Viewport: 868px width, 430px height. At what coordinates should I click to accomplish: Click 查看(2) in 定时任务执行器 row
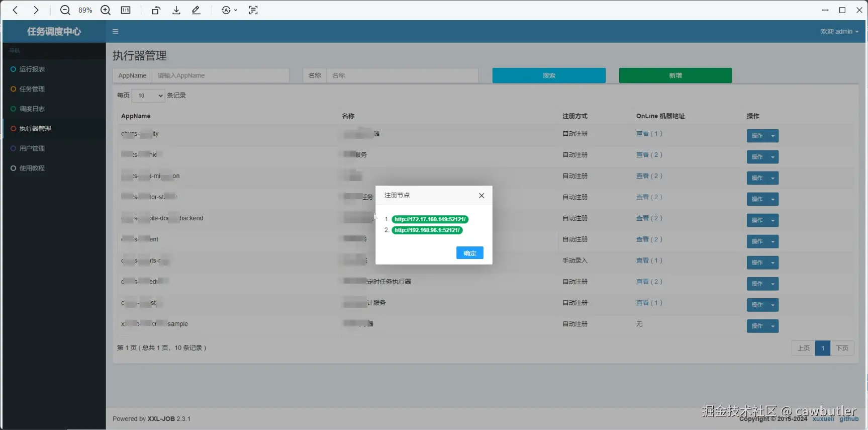(649, 282)
